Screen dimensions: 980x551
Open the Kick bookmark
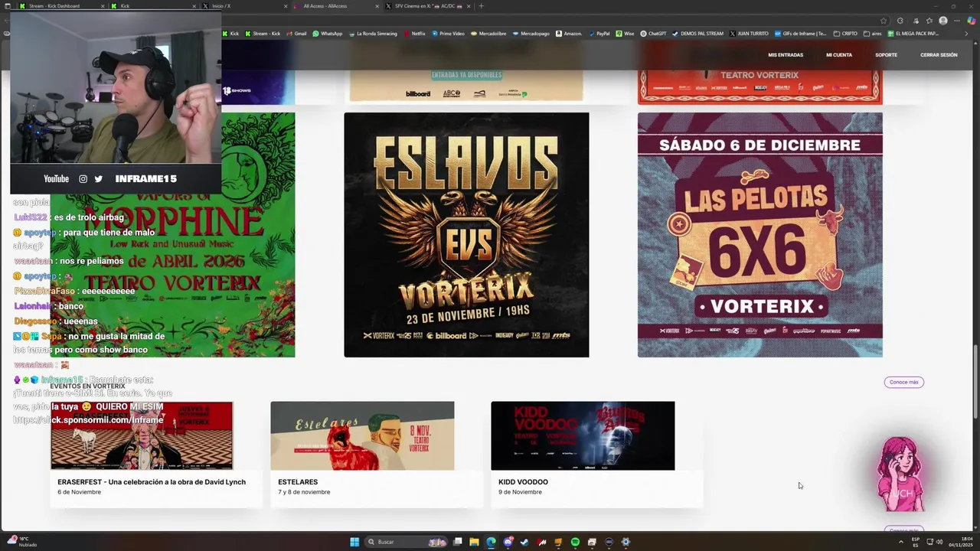coord(231,34)
